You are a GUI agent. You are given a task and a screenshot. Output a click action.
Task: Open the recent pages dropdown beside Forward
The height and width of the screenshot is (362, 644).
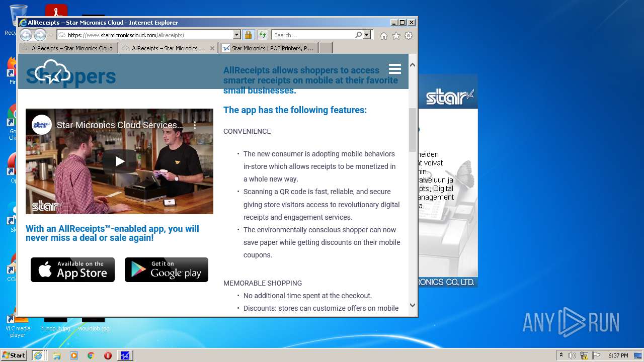pyautogui.click(x=51, y=35)
